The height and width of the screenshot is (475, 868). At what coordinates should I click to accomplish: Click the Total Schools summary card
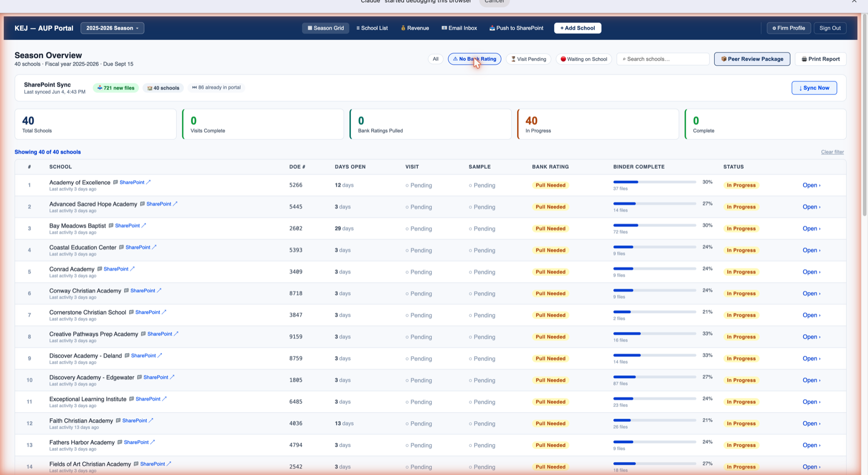pos(95,124)
